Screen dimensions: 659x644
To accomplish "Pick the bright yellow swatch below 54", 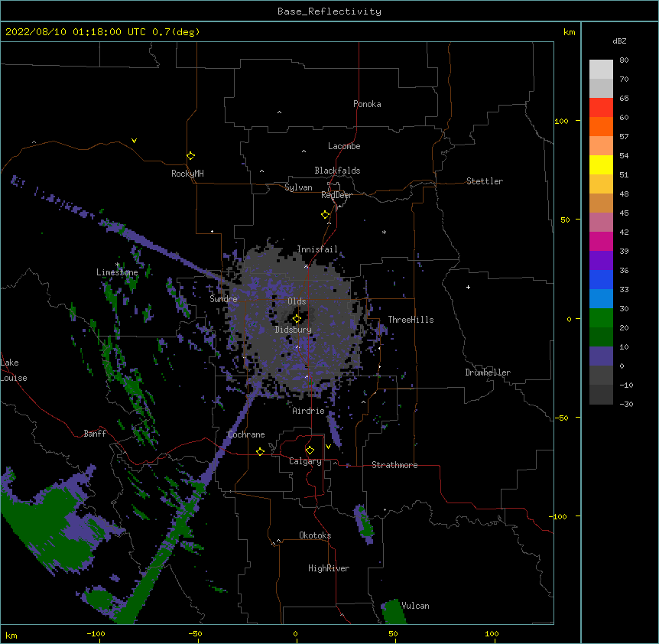I will coord(601,164).
